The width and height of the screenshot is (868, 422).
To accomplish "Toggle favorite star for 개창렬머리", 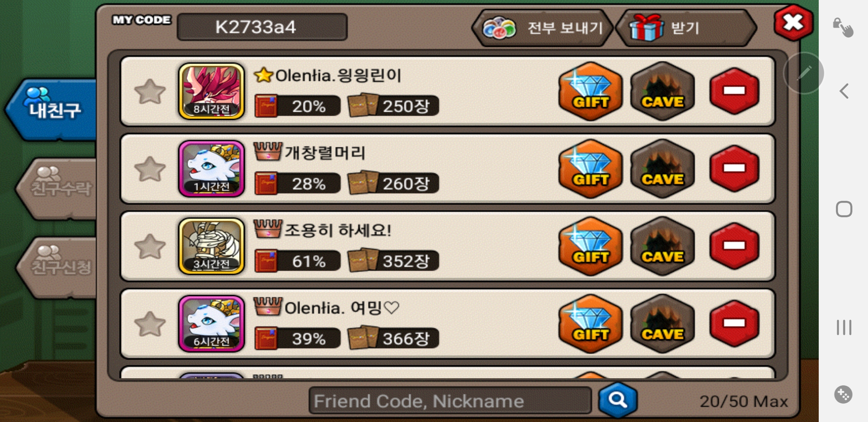I will point(150,169).
